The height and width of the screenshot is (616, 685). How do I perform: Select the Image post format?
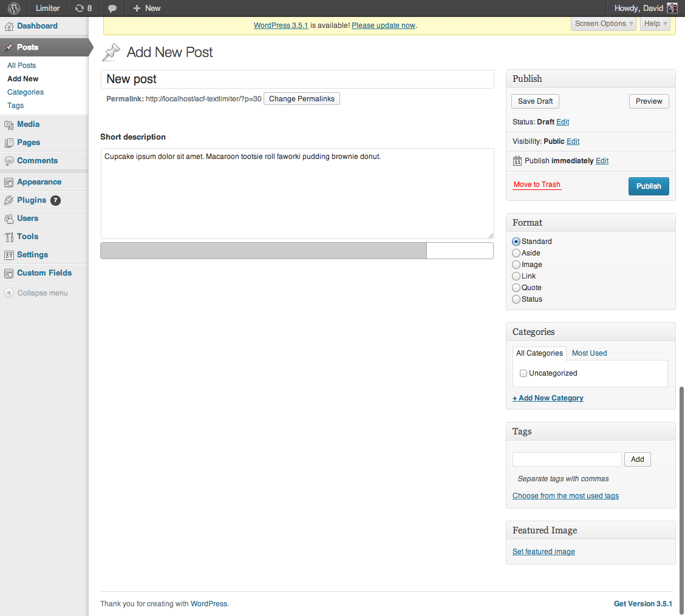point(516,265)
